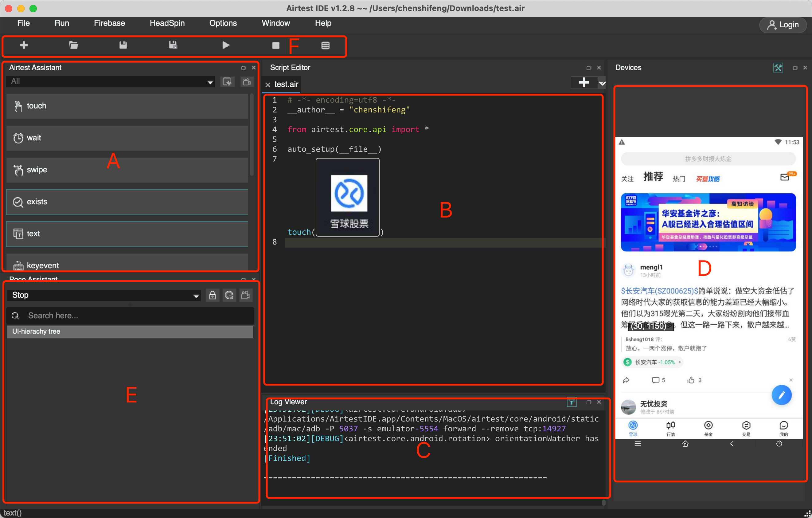812x518 pixels.
Task: Click the open folder toolbar icon
Action: coord(73,45)
